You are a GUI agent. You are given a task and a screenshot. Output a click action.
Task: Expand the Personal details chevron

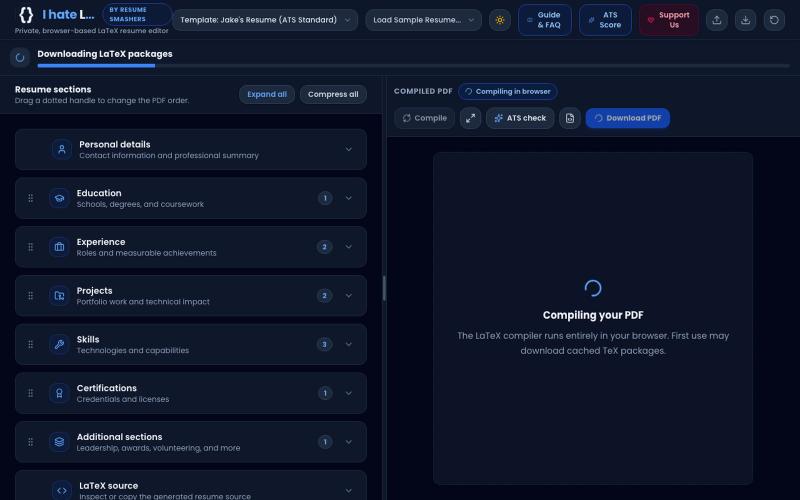pyautogui.click(x=348, y=149)
